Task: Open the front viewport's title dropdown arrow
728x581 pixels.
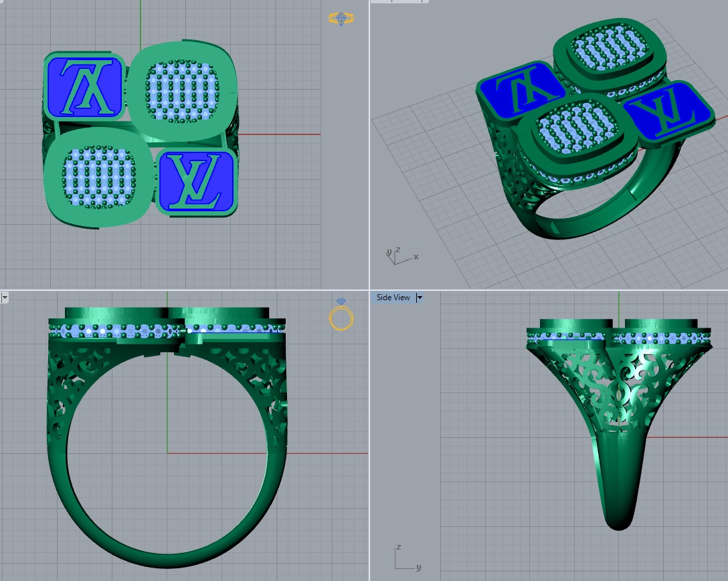Action: (x=5, y=298)
